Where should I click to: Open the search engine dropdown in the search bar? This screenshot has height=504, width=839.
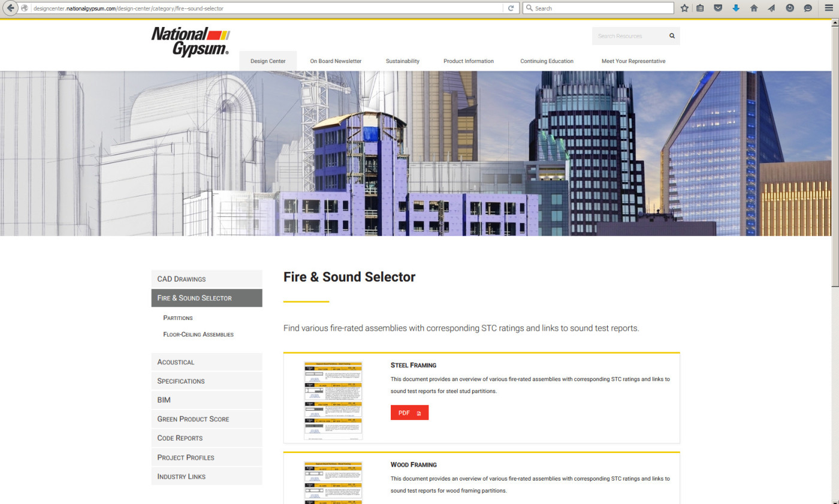530,8
